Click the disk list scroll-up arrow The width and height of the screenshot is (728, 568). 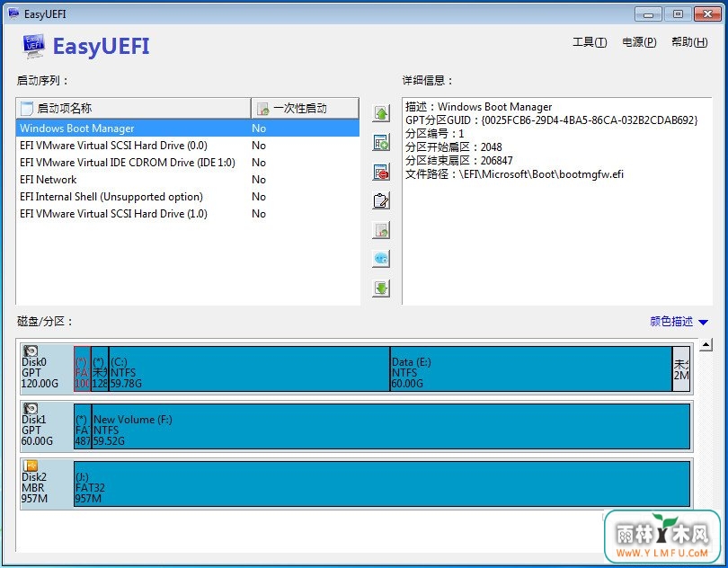706,344
